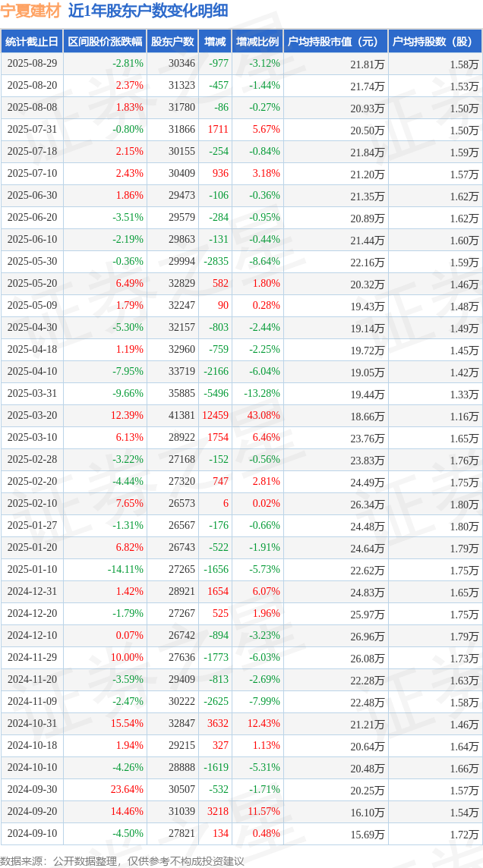The width and height of the screenshot is (483, 868).
Task: Select the 区间股价涨跌幅 column header
Action: click(x=104, y=42)
